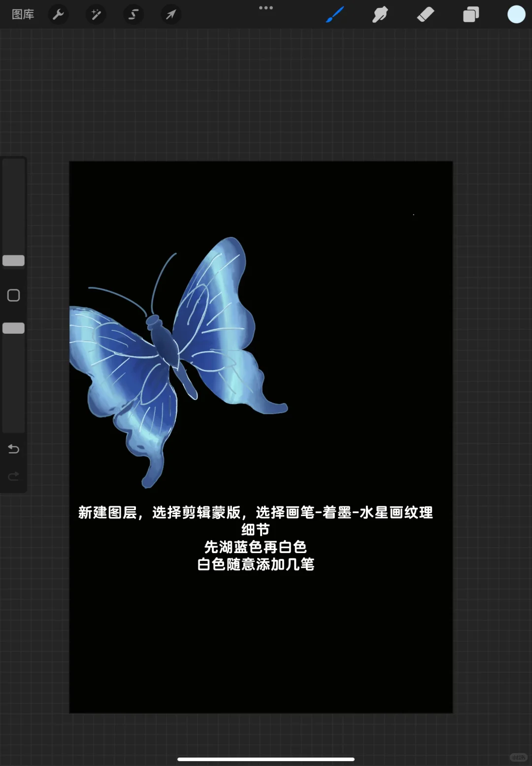Activate the Selection tool
The width and height of the screenshot is (532, 766).
point(133,14)
